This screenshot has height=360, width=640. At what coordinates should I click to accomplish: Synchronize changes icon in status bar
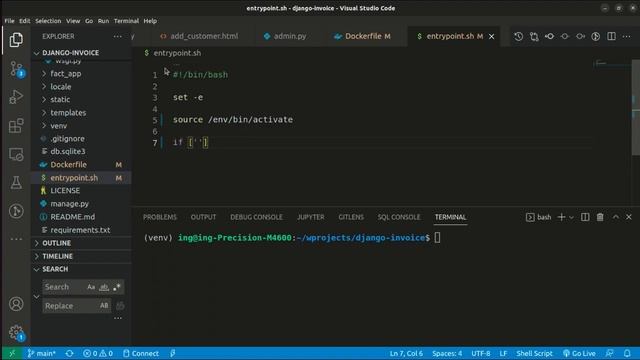pyautogui.click(x=69, y=353)
